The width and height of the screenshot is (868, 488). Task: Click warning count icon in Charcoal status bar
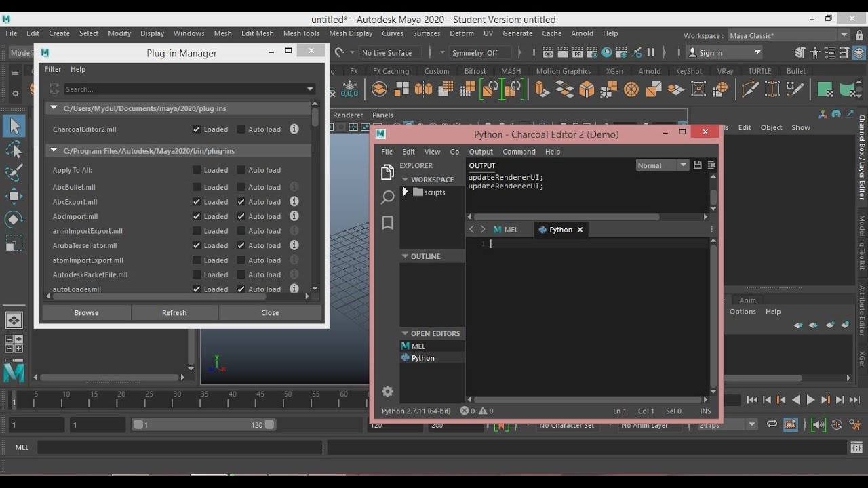(x=483, y=411)
